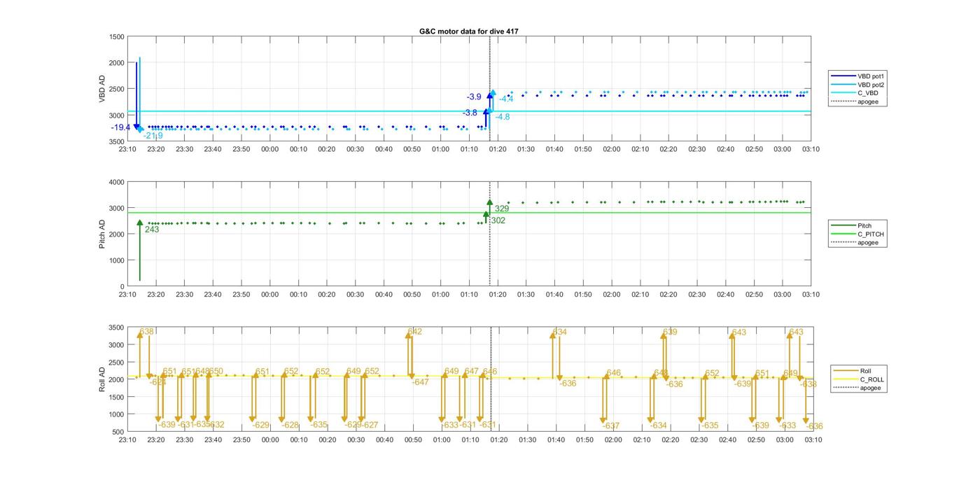The image size is (980, 485).
Task: Click the '638' roll annotation
Action: (147, 332)
